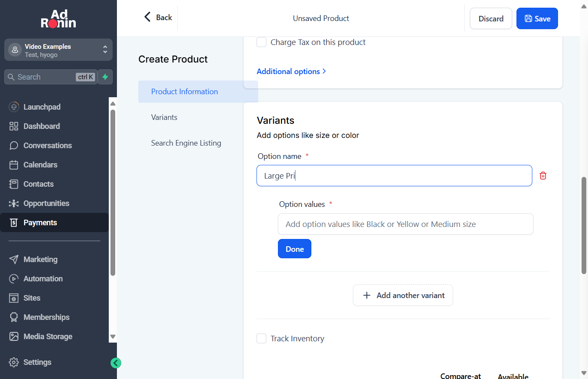Jump to Search Engine Listing section
This screenshot has width=588, height=379.
pyautogui.click(x=186, y=143)
